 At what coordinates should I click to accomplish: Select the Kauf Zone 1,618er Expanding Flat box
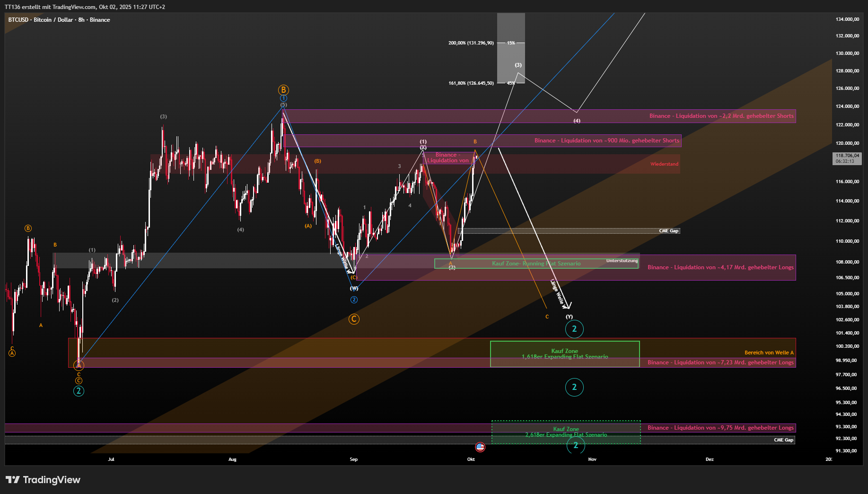click(565, 354)
